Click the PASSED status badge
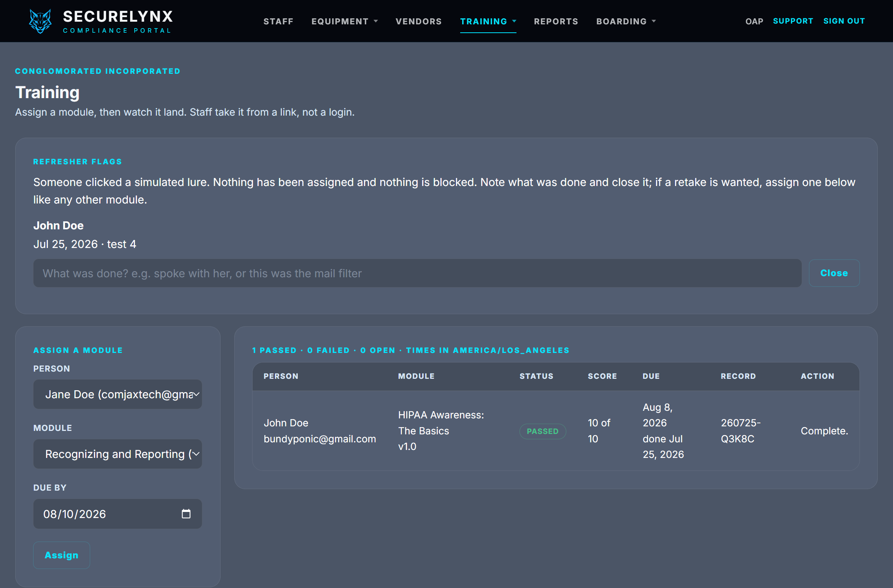Screen dimensions: 893x588 pos(542,431)
